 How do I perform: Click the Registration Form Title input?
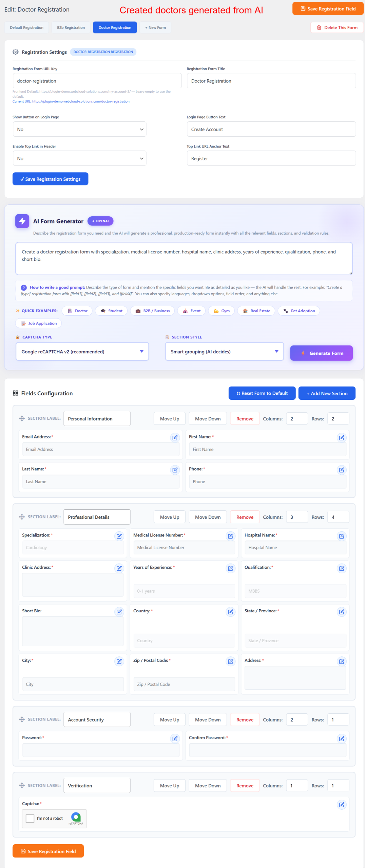(x=271, y=81)
